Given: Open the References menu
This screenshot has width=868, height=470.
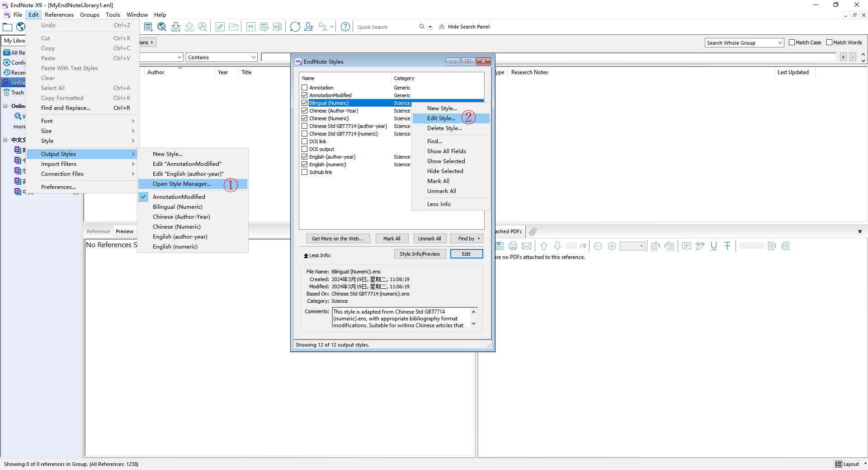Looking at the screenshot, I should click(59, 15).
